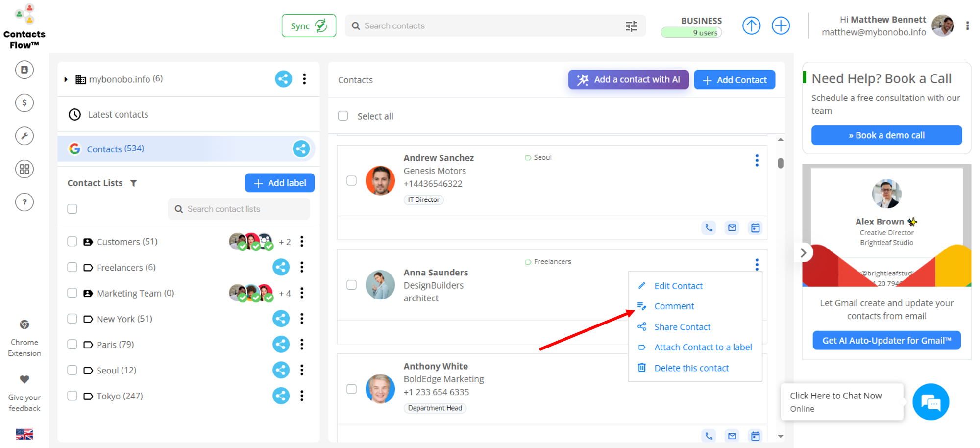Select Anthony White's contact checkbox
980x448 pixels.
pyautogui.click(x=351, y=389)
